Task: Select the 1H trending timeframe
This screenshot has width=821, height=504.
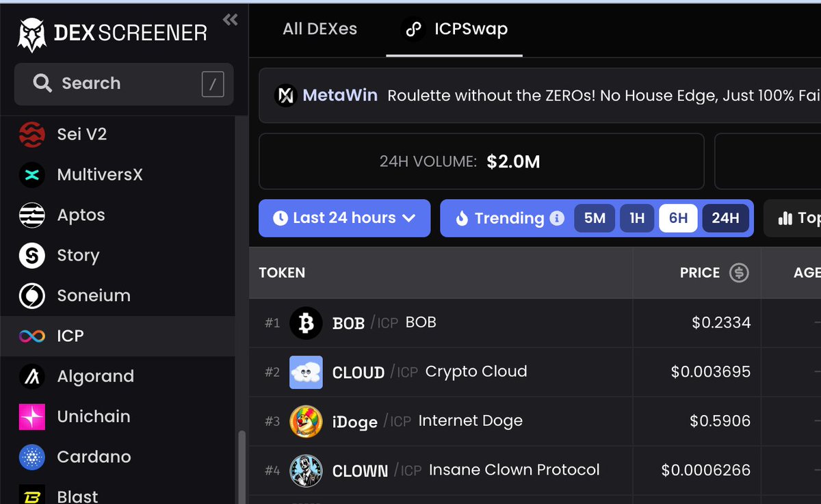Action: tap(637, 218)
